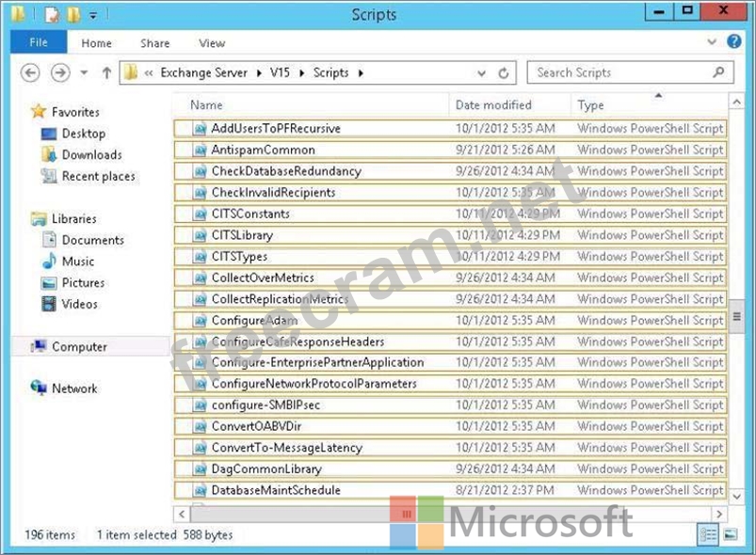The height and width of the screenshot is (555, 756).
Task: Refresh the Scripts folder view
Action: [x=504, y=73]
